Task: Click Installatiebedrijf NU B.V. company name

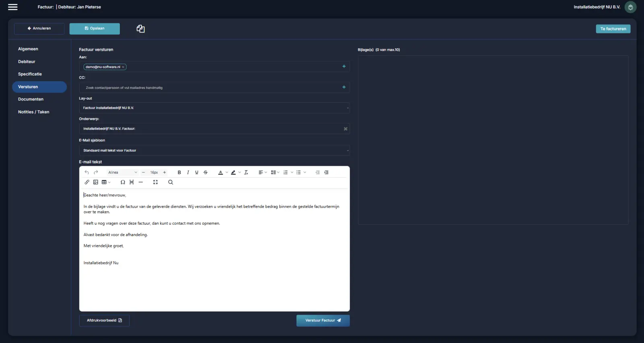Action: click(597, 7)
